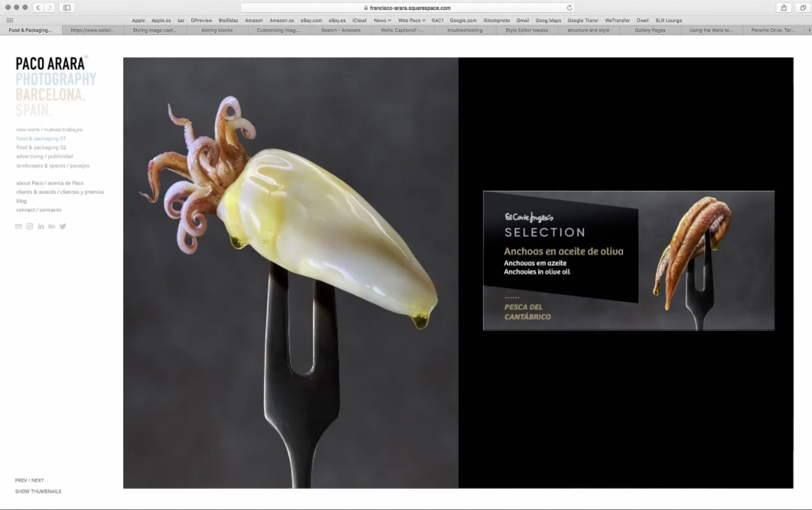
Task: Open new work / nuevos trabajos gallery
Action: click(x=49, y=130)
